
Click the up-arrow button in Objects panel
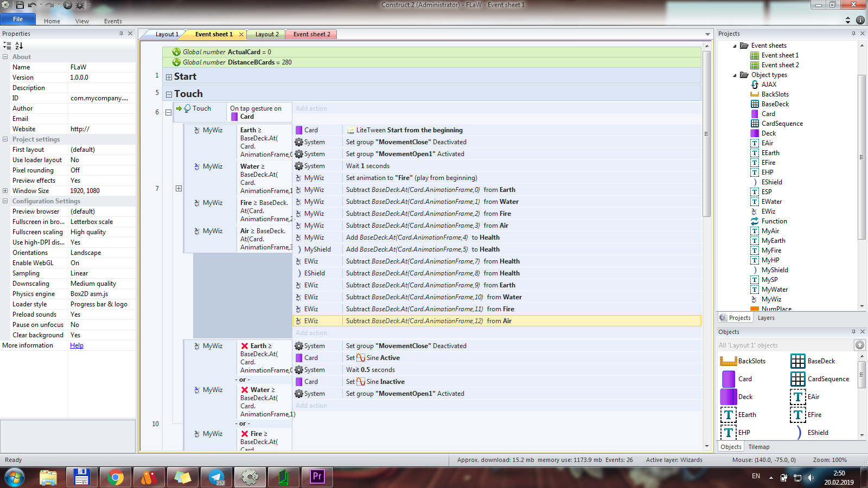click(859, 345)
